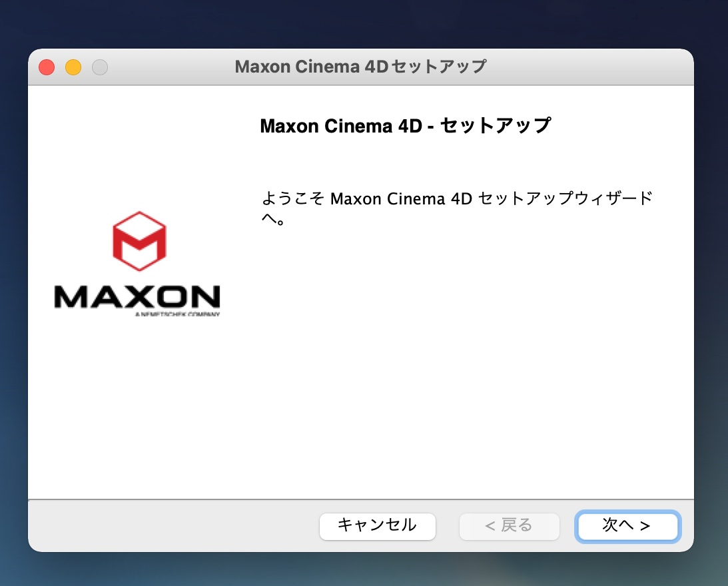
Task: Minimize the window with the yellow button
Action: click(x=73, y=67)
